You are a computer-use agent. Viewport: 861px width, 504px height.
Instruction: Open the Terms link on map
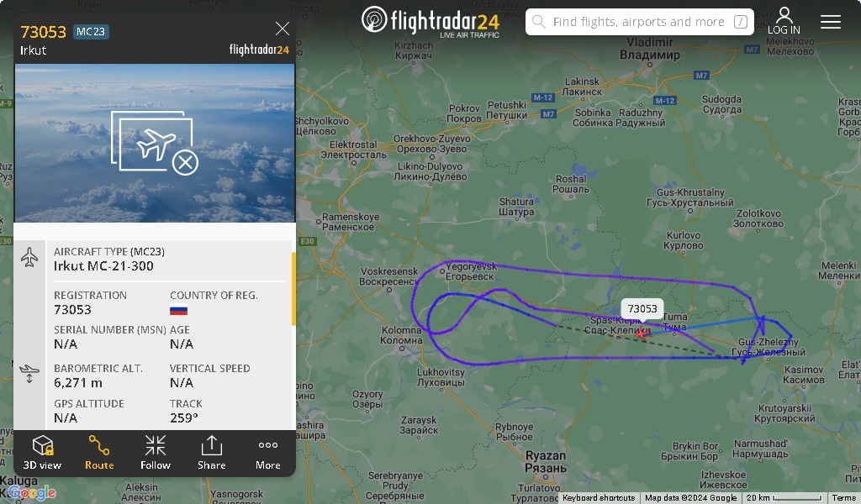pos(843,498)
